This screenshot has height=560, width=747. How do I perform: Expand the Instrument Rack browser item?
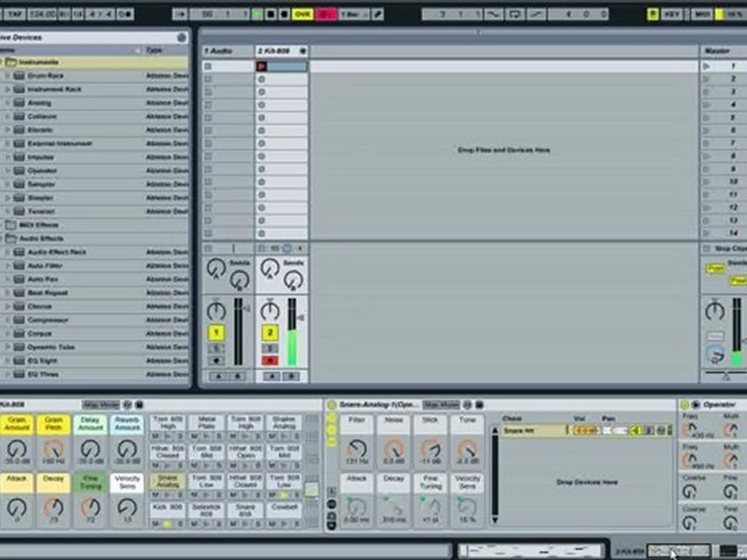[x=7, y=89]
